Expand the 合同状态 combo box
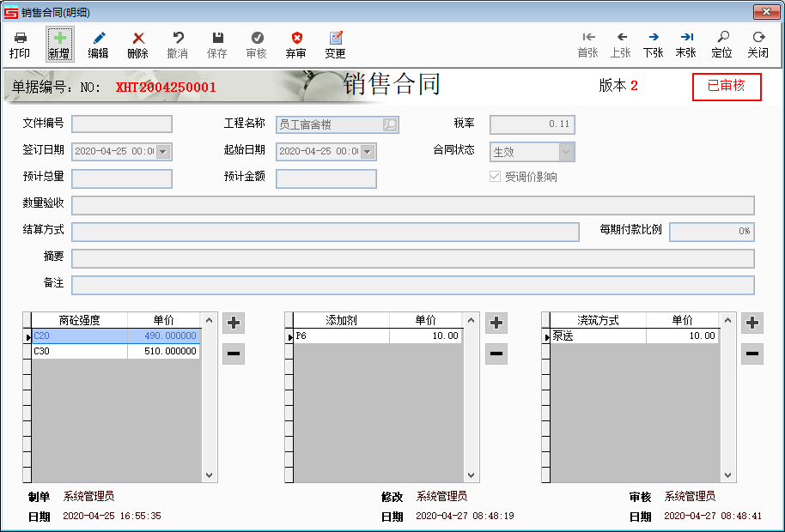The image size is (785, 532). click(565, 152)
